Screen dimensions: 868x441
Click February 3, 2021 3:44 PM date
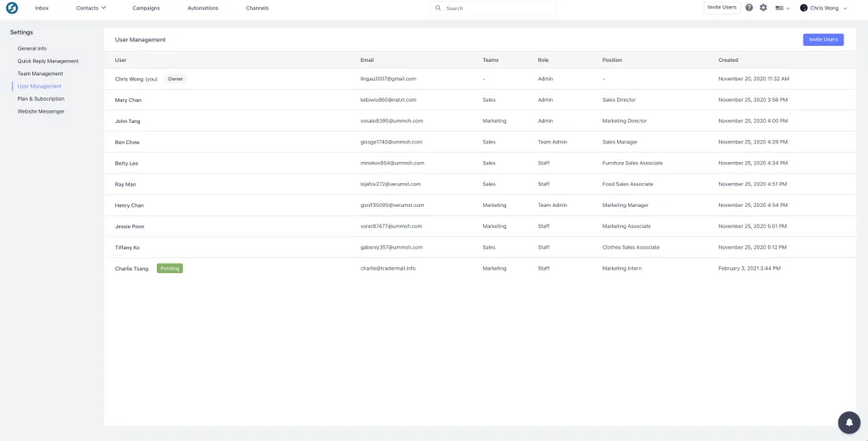(749, 269)
